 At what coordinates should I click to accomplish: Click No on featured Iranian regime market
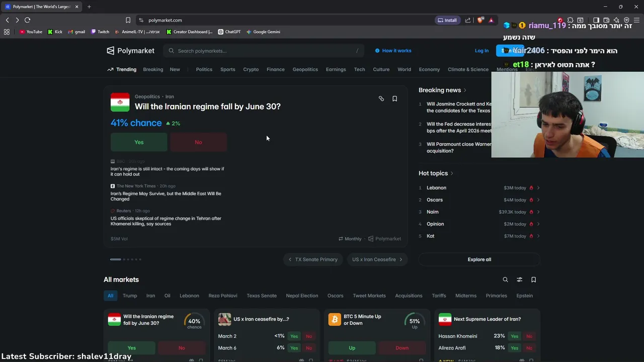(x=198, y=142)
